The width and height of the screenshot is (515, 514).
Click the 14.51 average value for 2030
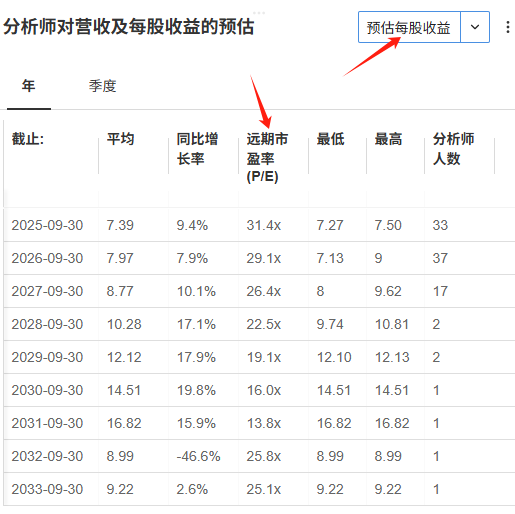coord(124,390)
